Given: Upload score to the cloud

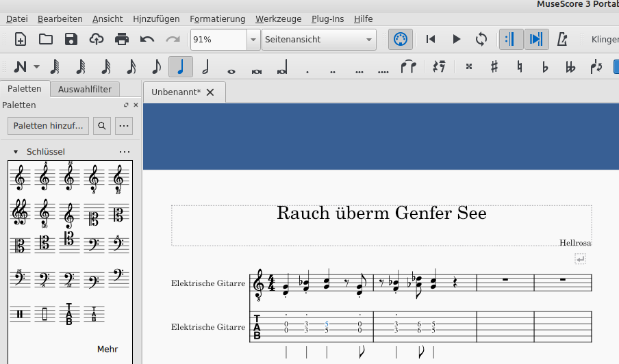Looking at the screenshot, I should (97, 40).
